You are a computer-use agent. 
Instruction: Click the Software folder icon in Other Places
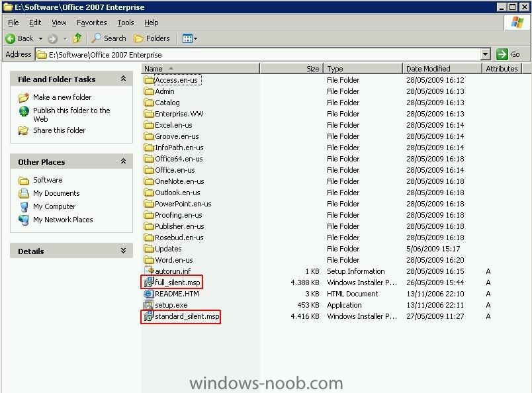pyautogui.click(x=24, y=181)
